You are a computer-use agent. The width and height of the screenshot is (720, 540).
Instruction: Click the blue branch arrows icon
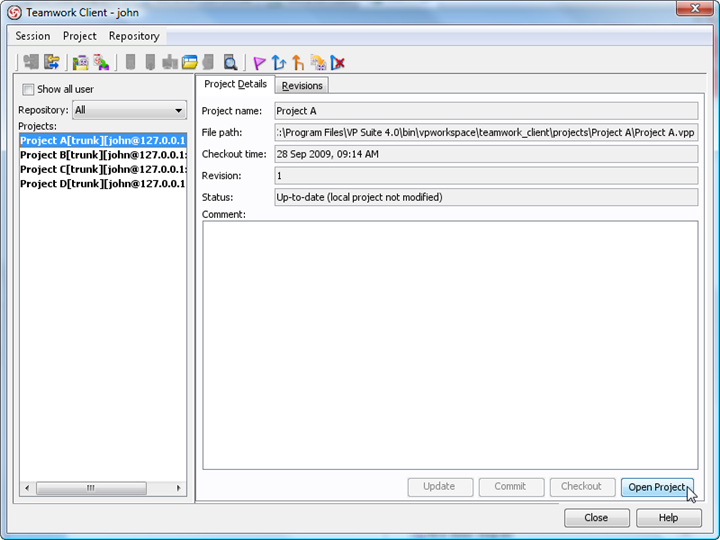[278, 62]
